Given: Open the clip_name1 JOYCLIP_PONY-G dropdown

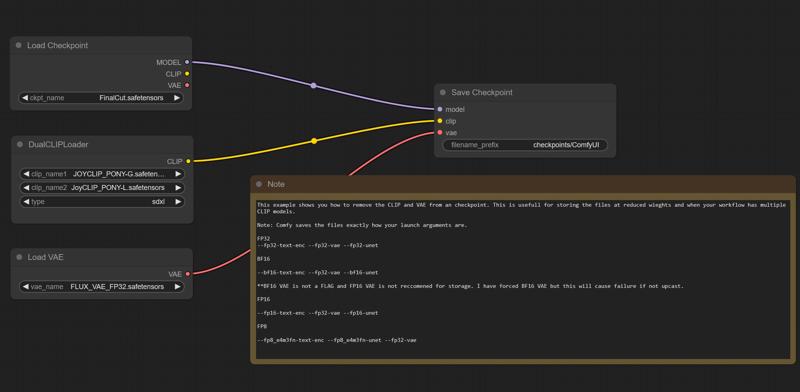Looking at the screenshot, I should [102, 174].
